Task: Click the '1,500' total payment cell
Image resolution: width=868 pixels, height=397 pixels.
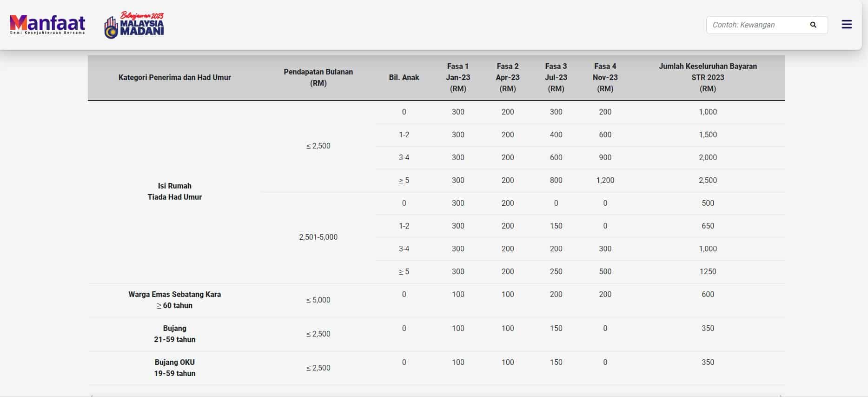Action: pyautogui.click(x=708, y=135)
